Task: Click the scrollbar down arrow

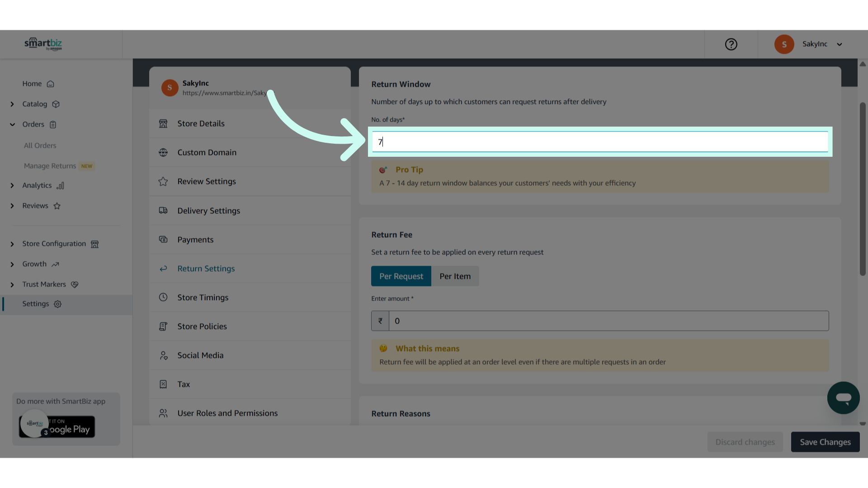Action: [x=863, y=424]
